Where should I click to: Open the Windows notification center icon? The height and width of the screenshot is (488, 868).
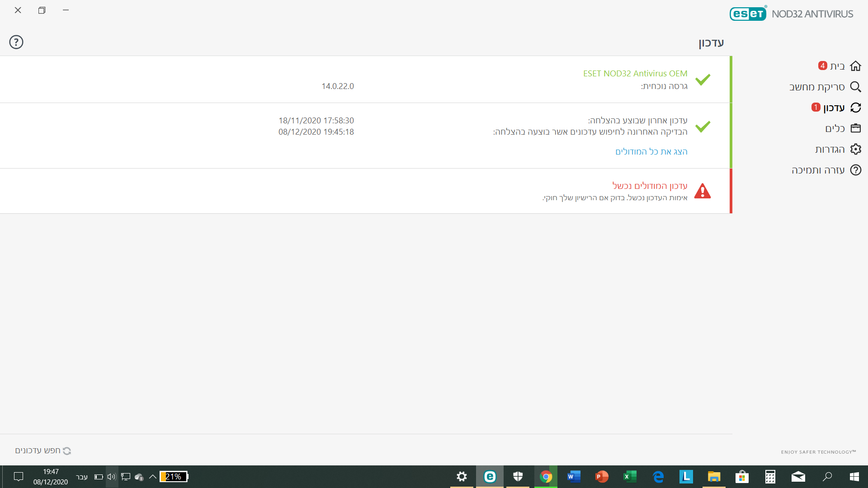(19, 476)
